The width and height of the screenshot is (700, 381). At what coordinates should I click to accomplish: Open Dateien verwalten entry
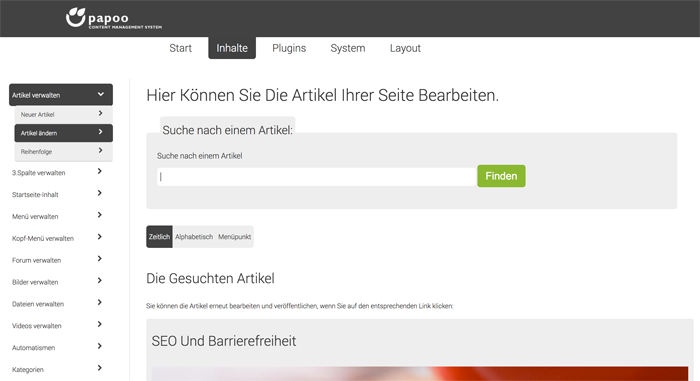tap(38, 304)
